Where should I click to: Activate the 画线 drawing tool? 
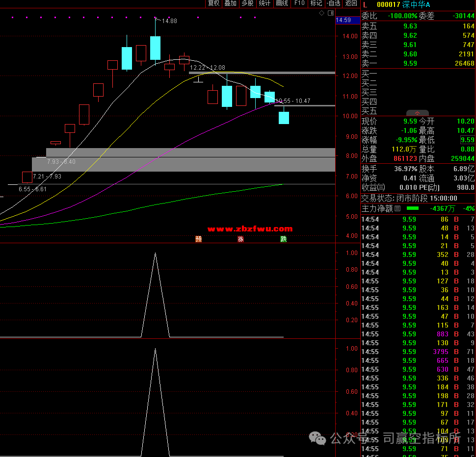(x=282, y=3)
